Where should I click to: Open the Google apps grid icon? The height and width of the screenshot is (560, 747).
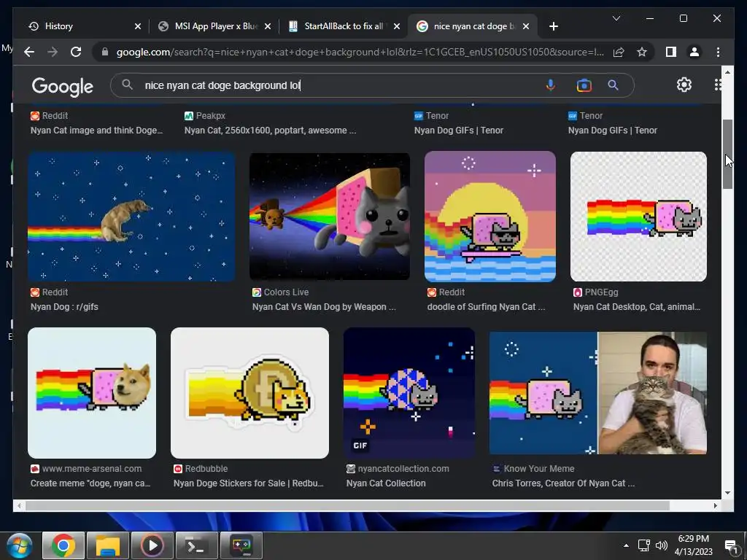click(718, 85)
